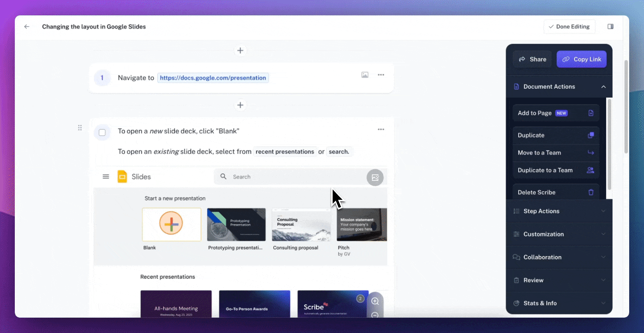Choose Duplicate from Document Actions
The width and height of the screenshot is (644, 333).
click(x=556, y=135)
